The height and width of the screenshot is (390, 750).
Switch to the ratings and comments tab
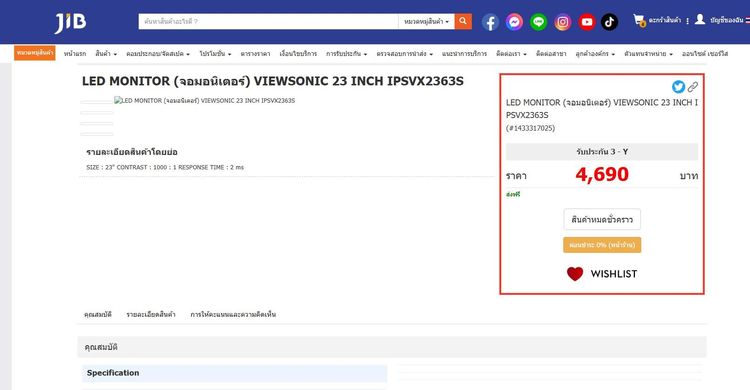233,314
